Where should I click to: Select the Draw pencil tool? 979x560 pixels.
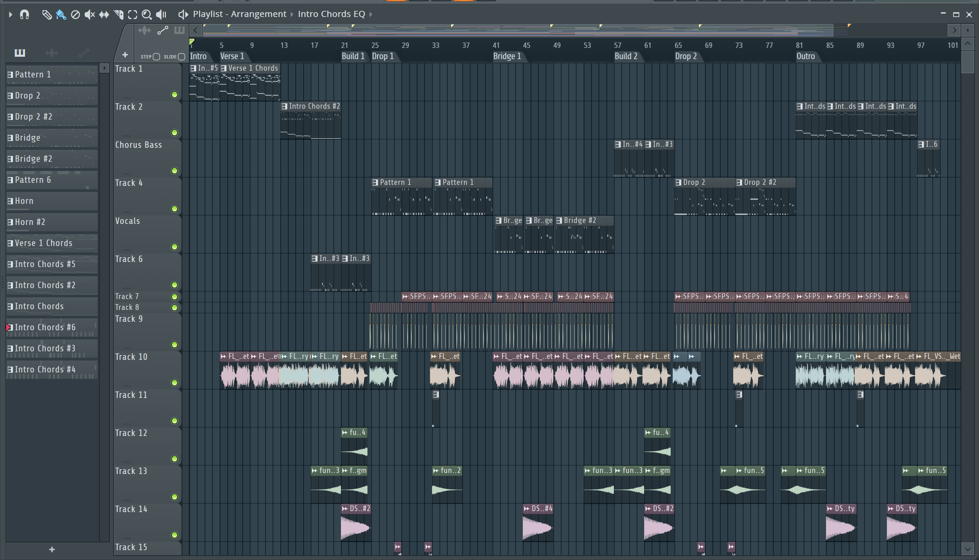click(x=47, y=15)
